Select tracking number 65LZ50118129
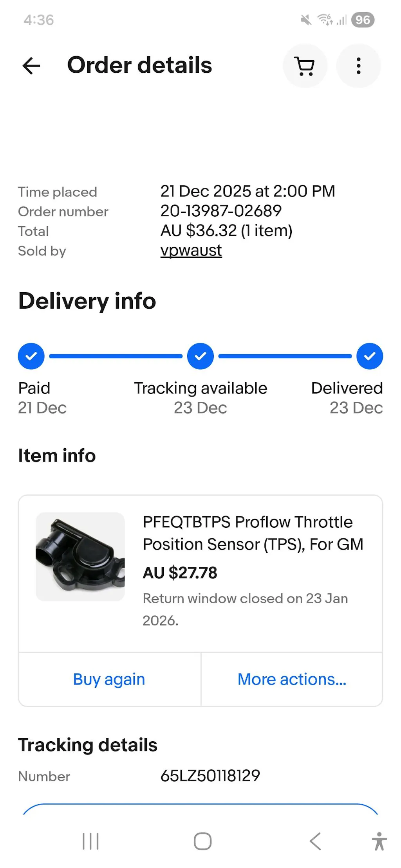The image size is (401, 868). (x=210, y=776)
